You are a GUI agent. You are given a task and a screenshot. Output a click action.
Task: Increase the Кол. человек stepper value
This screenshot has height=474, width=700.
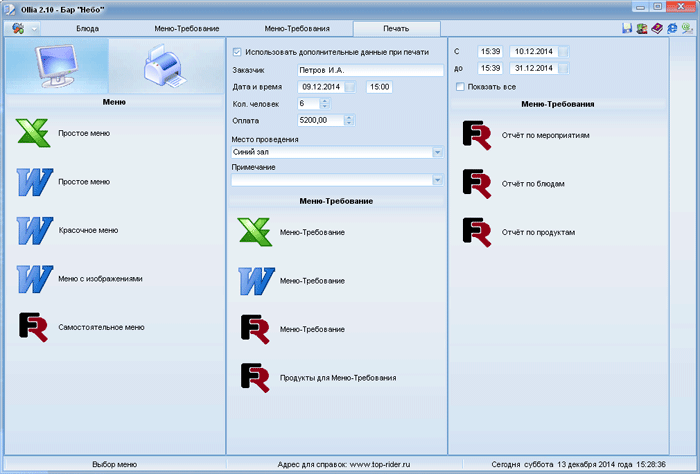324,101
